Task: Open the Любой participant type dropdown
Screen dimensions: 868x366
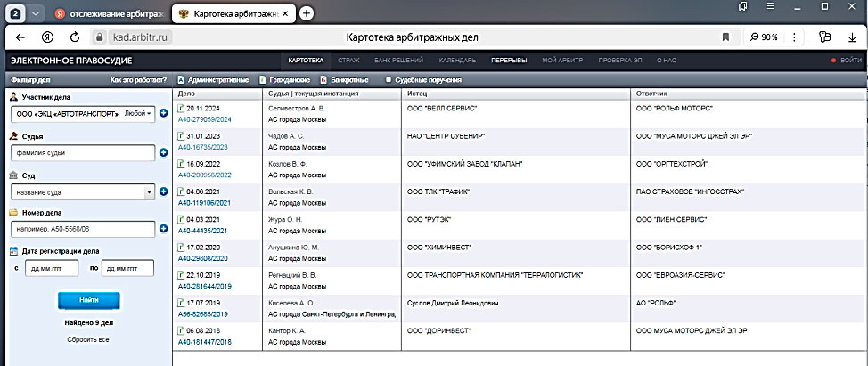Action: tap(138, 113)
